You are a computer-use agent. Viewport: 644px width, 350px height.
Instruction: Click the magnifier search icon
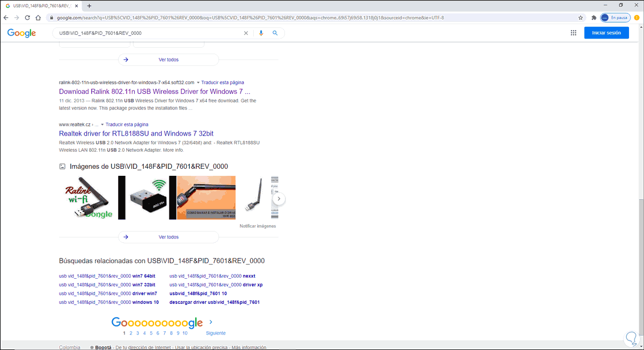pyautogui.click(x=275, y=33)
